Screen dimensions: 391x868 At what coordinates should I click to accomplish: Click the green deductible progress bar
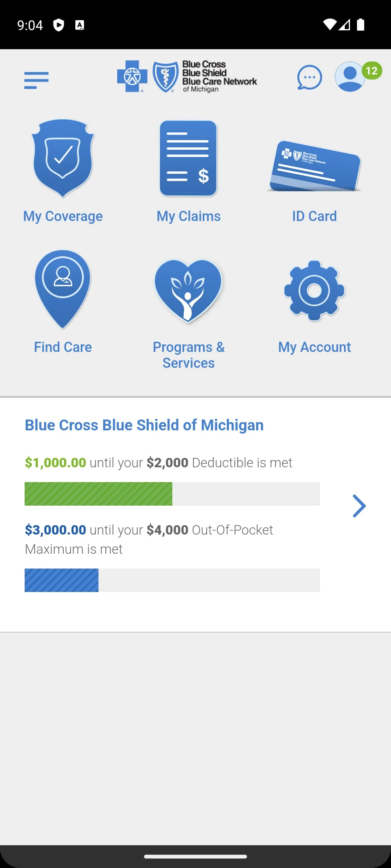tap(98, 494)
